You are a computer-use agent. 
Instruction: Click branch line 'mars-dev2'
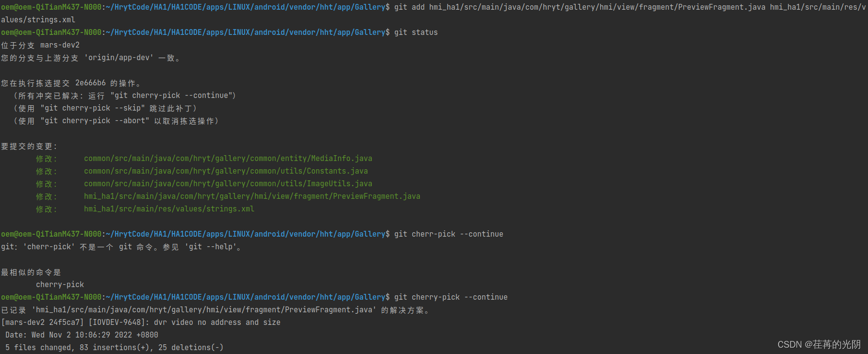(x=60, y=45)
